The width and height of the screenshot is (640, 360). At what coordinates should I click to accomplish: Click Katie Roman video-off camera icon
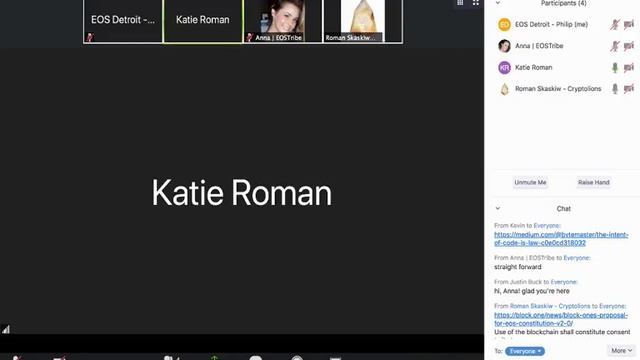pos(629,67)
